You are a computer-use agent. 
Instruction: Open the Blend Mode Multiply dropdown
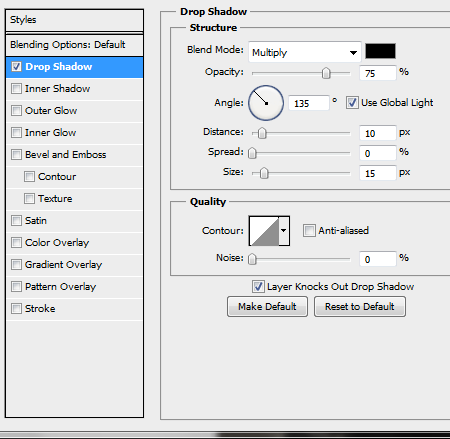pos(305,52)
